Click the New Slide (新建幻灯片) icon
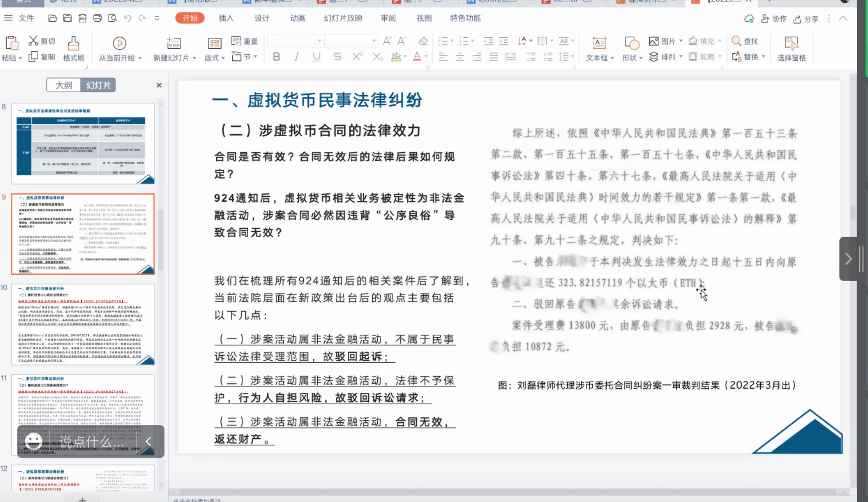This screenshot has height=502, width=868. click(174, 43)
